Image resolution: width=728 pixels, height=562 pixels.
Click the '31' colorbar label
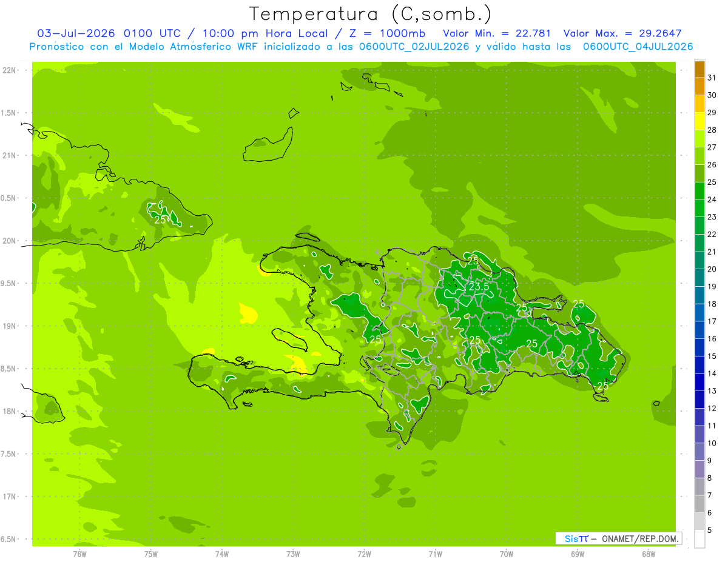pos(712,78)
